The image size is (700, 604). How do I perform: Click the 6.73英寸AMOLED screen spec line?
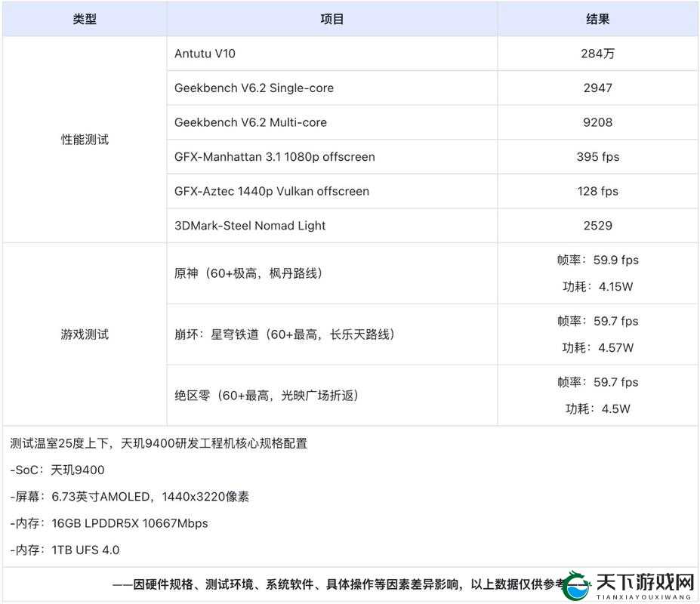pyautogui.click(x=129, y=497)
